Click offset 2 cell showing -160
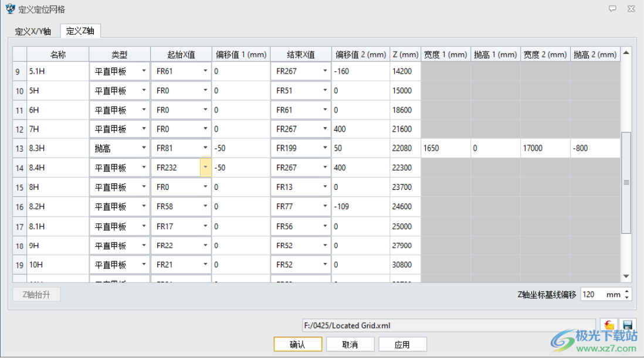 pos(361,71)
